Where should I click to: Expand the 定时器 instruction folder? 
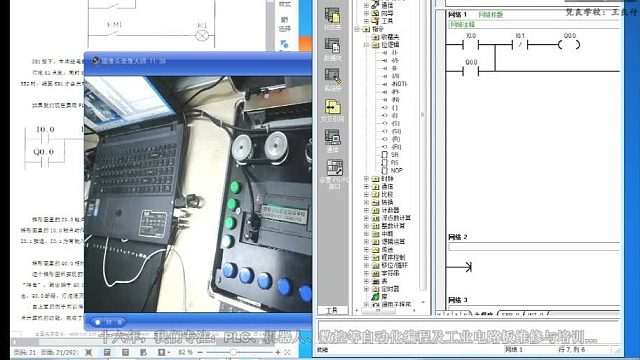point(366,289)
